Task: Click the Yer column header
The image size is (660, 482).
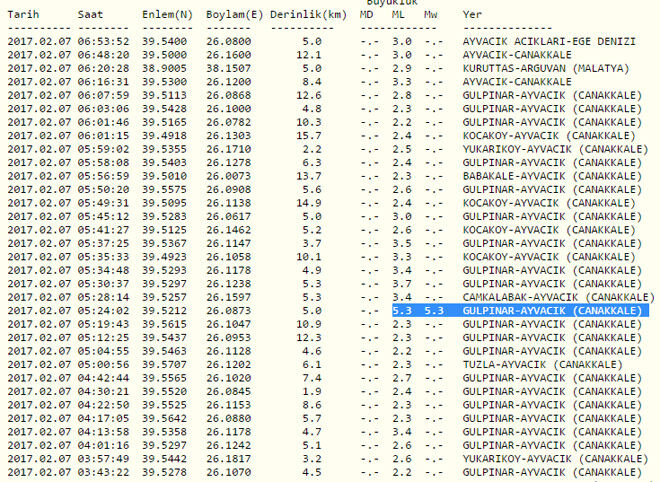Action: click(x=472, y=16)
